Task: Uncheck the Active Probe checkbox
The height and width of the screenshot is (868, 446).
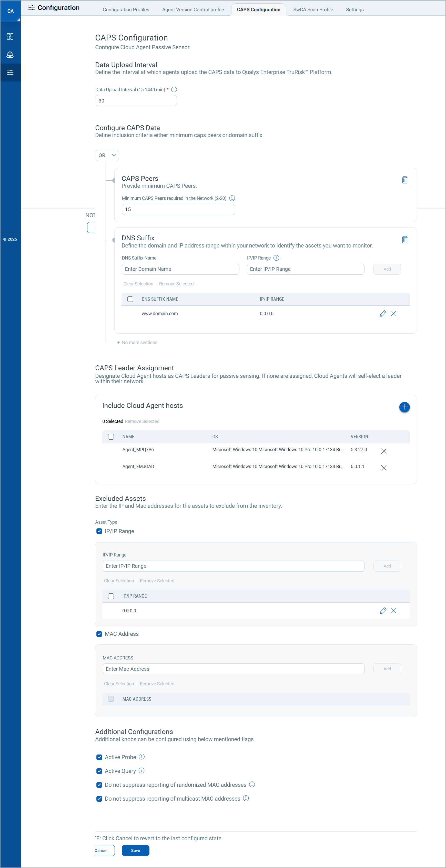Action: 99,757
